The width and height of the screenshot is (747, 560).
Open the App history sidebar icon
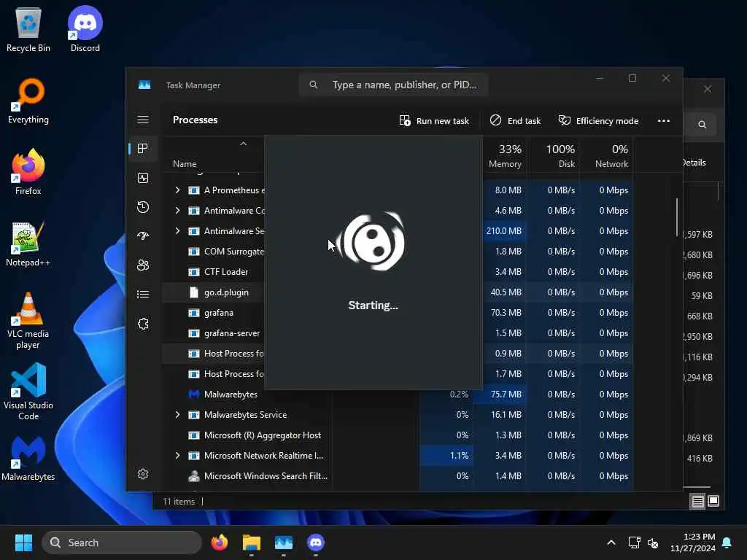pos(143,207)
